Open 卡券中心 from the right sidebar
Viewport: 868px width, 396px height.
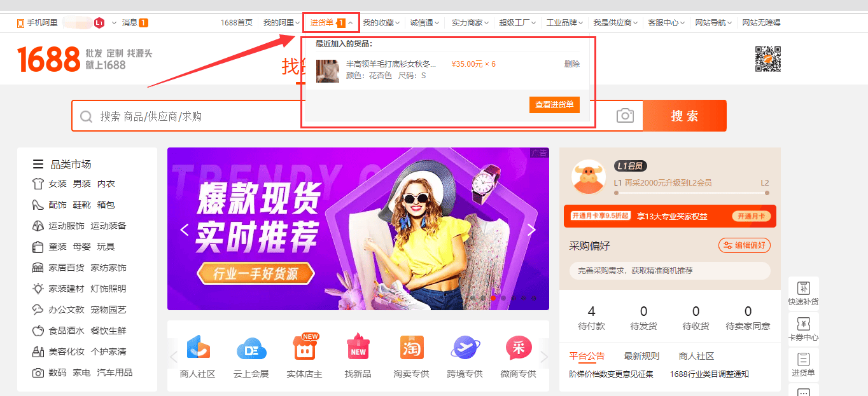pyautogui.click(x=803, y=326)
